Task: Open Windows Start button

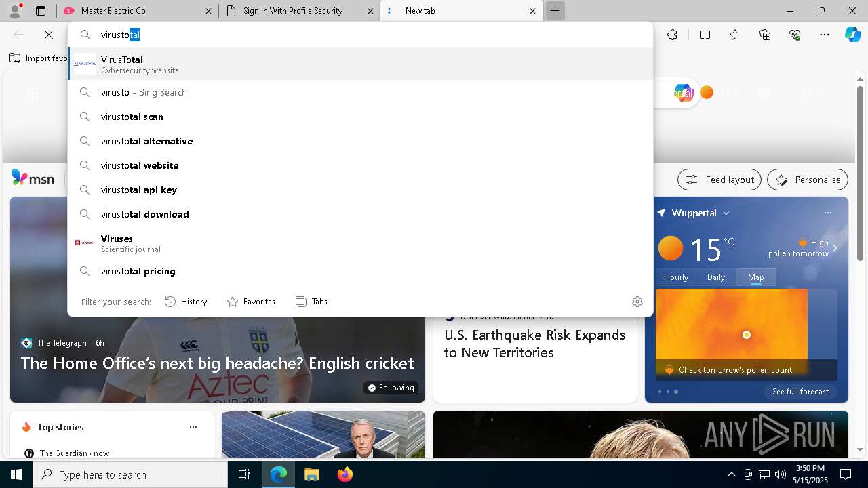Action: point(16,474)
